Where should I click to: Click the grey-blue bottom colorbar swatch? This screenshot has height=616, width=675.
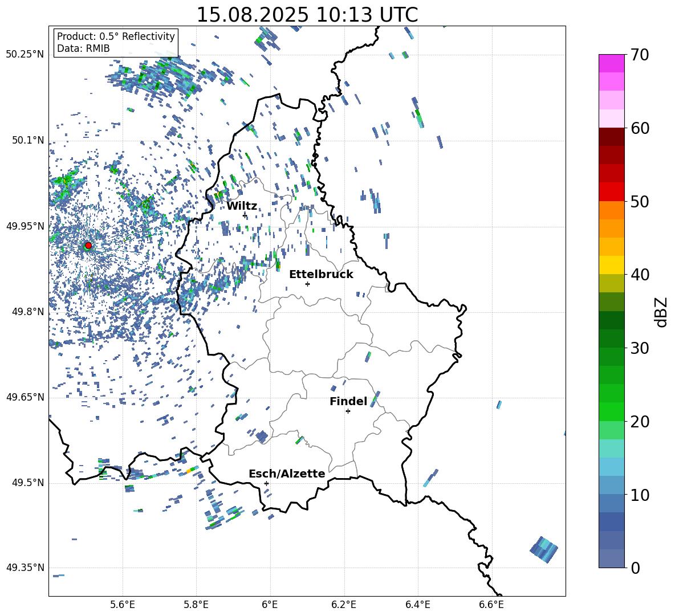coord(611,559)
